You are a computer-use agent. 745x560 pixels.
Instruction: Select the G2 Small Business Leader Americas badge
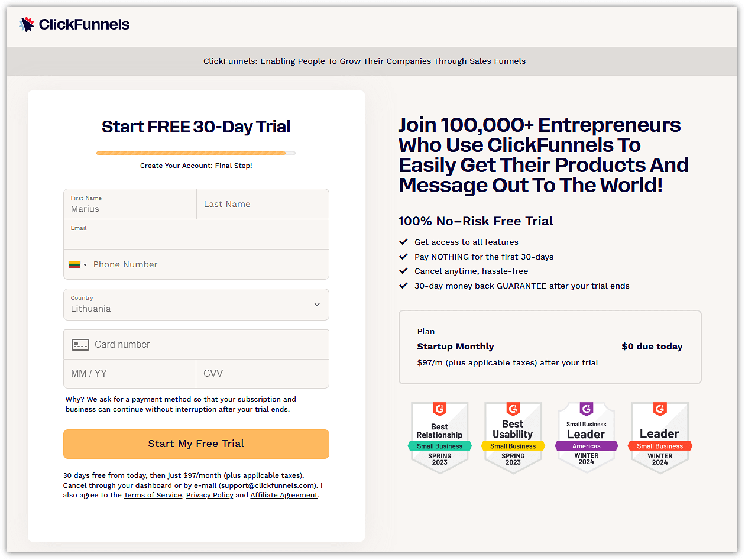tap(587, 438)
